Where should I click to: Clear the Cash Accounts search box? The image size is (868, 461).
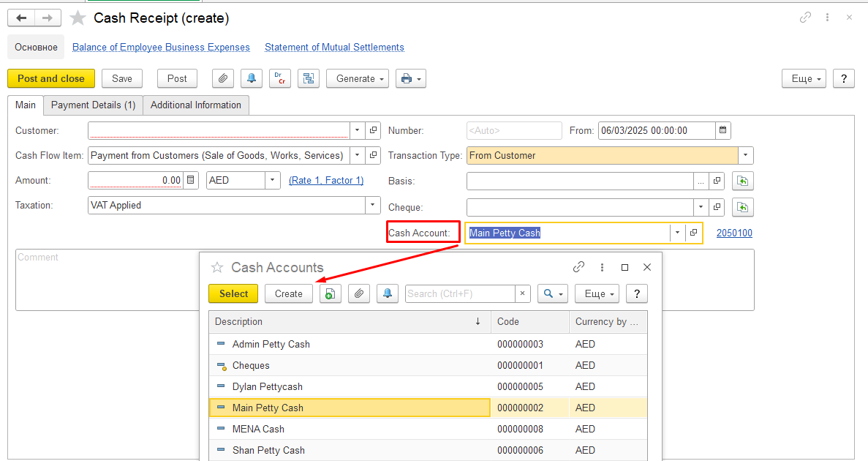[x=522, y=293]
